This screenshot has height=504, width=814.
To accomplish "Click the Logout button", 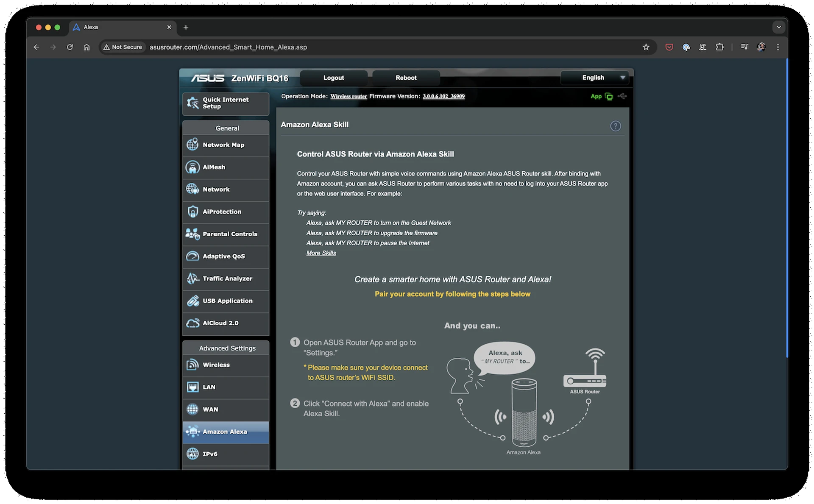I will tap(334, 78).
